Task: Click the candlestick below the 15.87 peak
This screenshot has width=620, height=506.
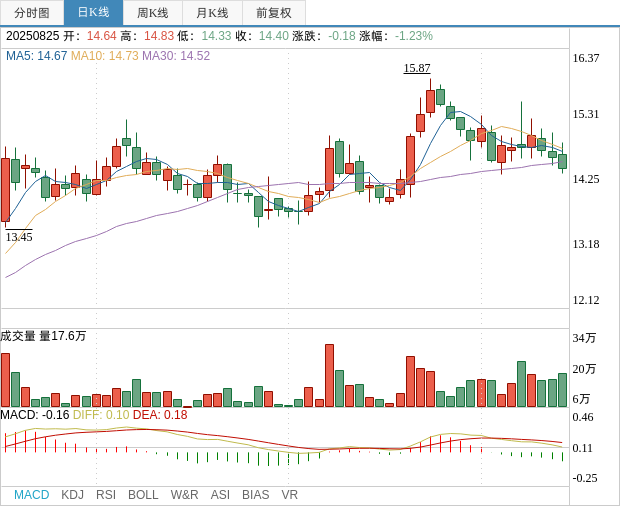Action: [x=430, y=101]
